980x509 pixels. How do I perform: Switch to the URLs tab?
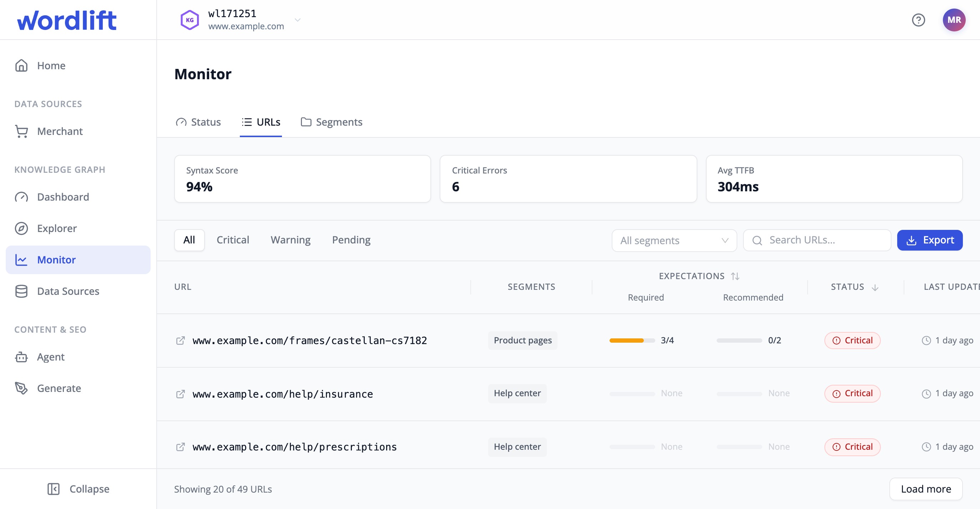pos(261,122)
